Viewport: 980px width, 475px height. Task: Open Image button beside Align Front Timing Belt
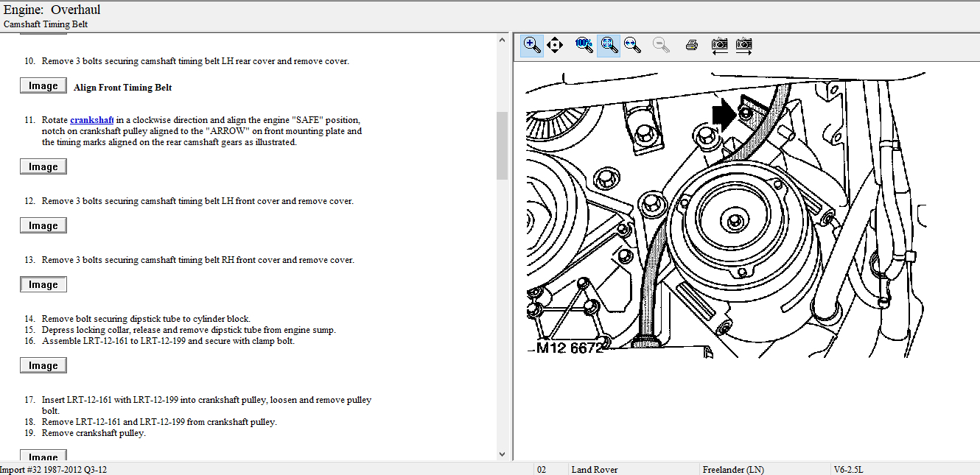click(x=43, y=86)
